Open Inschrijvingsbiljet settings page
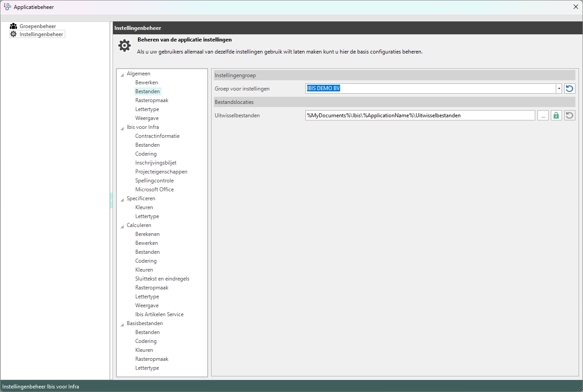The height and width of the screenshot is (392, 583). pyautogui.click(x=156, y=163)
